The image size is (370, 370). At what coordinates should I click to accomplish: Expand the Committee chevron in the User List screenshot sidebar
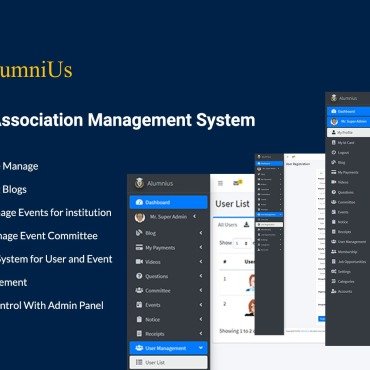pos(201,290)
